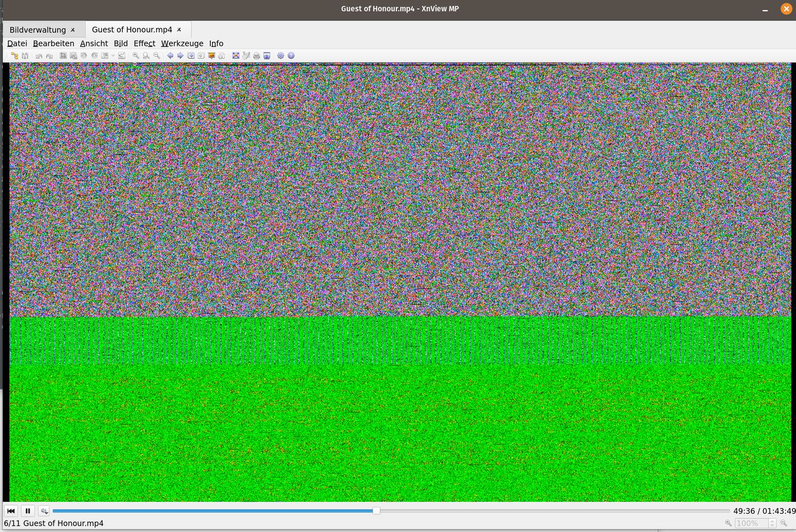
Task: Open Settings gear icon in toolbar
Action: (x=281, y=55)
